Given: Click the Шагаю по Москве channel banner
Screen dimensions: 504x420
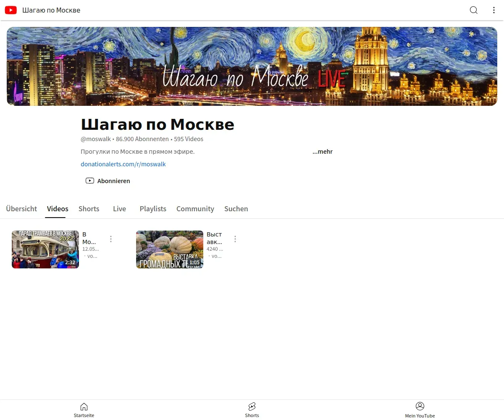Looking at the screenshot, I should coord(252,66).
